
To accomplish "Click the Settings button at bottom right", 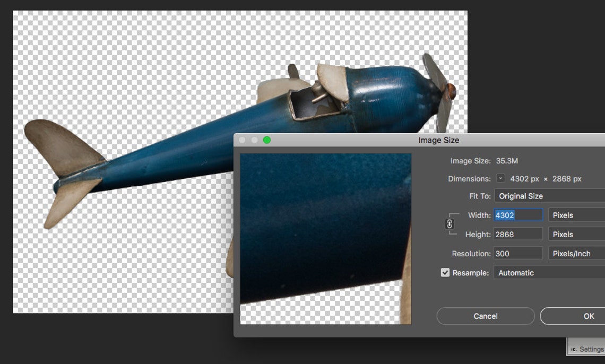I will pyautogui.click(x=589, y=349).
